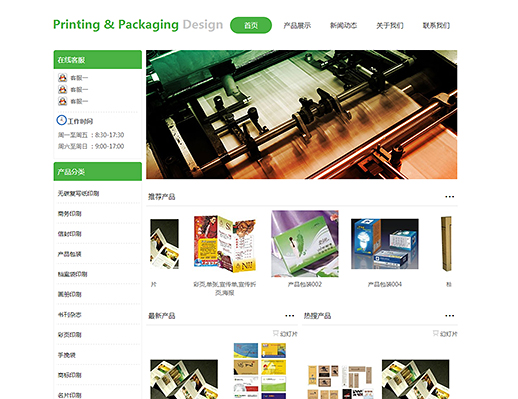Select the 名片印刷 category
Viewport: 518px width, 399px height.
click(69, 395)
